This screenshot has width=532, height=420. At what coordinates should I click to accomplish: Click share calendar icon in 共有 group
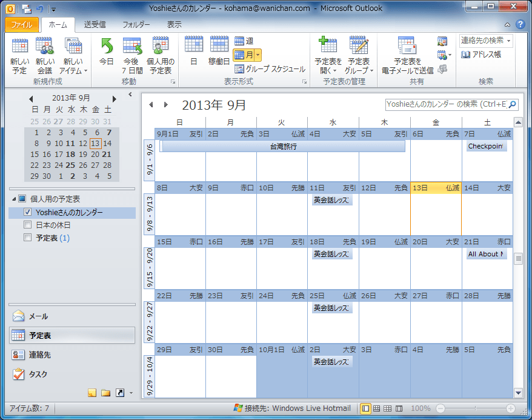(442, 41)
